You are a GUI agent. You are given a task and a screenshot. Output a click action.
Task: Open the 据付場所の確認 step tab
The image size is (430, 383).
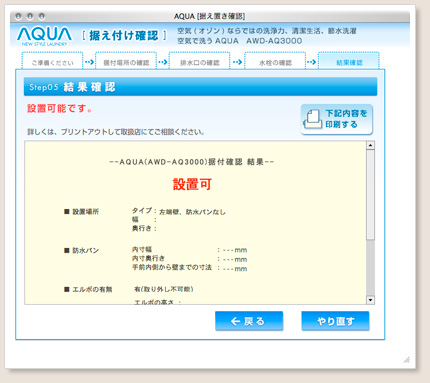(126, 61)
